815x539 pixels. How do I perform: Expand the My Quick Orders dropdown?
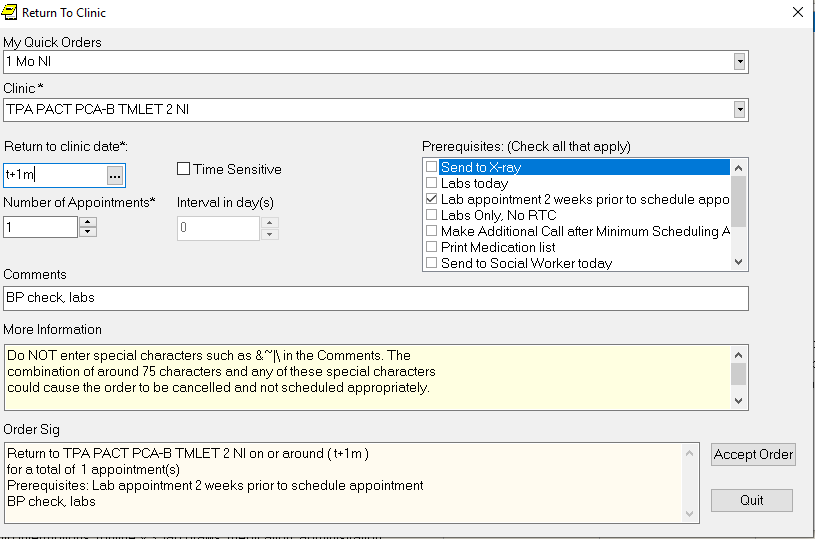(740, 62)
